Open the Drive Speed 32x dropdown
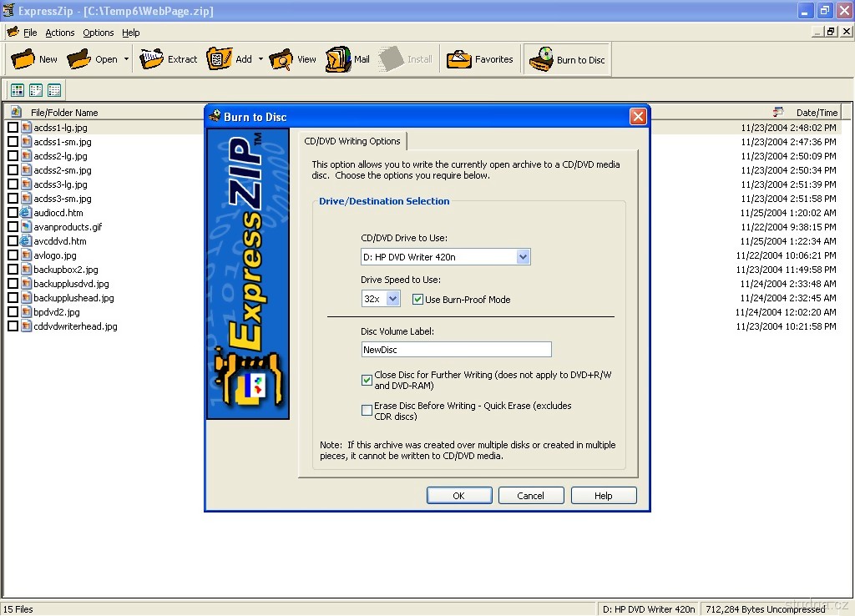The width and height of the screenshot is (855, 616). click(x=393, y=299)
